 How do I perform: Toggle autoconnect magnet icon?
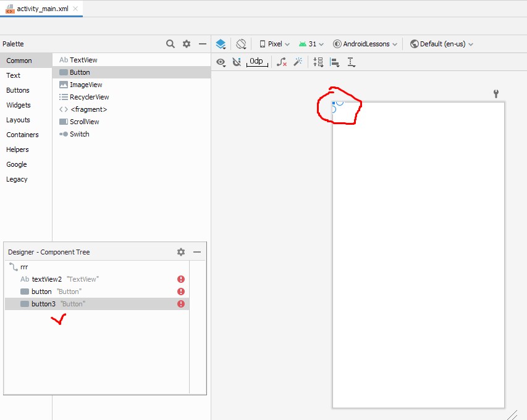(237, 62)
